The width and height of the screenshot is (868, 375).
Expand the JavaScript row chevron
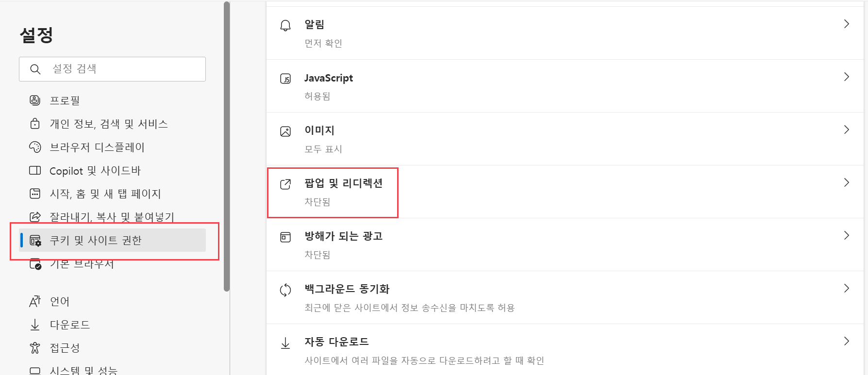pyautogui.click(x=847, y=77)
